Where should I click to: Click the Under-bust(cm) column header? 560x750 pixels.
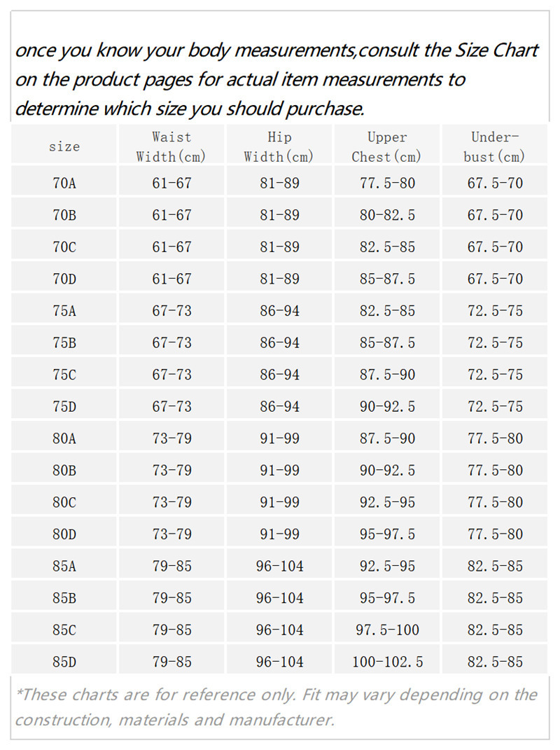coord(494,147)
